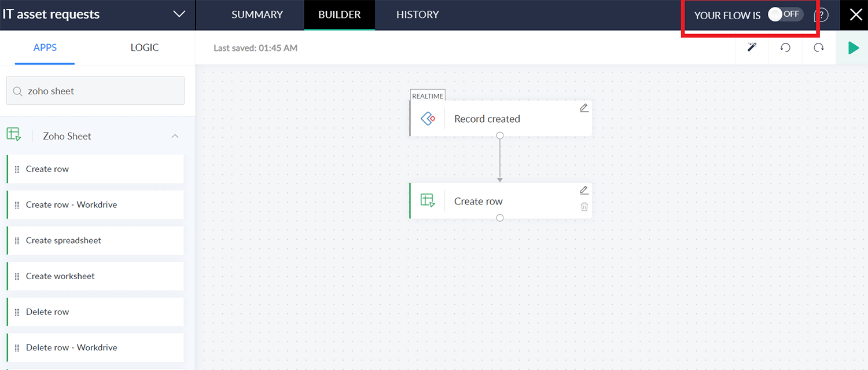
Task: Click drag handle of Create row - Workdrive
Action: click(x=17, y=205)
